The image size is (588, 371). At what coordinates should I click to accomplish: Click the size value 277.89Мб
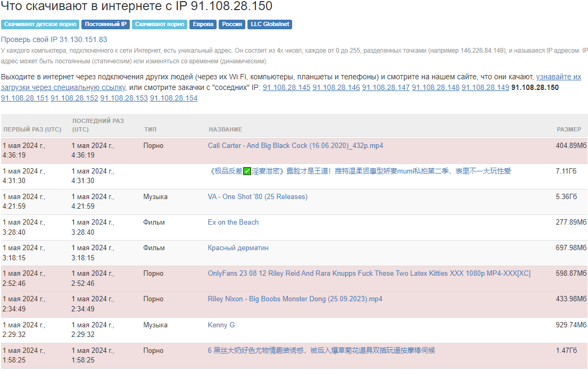(571, 222)
